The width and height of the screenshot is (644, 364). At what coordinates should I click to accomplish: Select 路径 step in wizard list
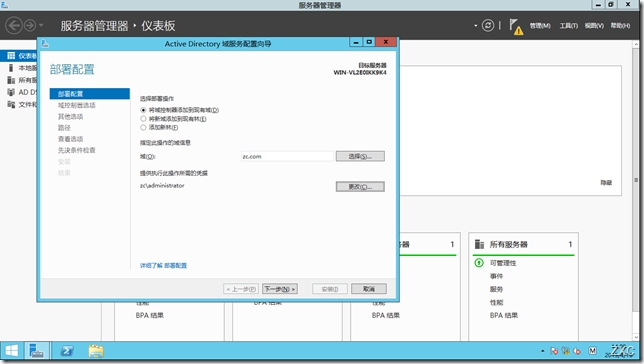click(64, 128)
